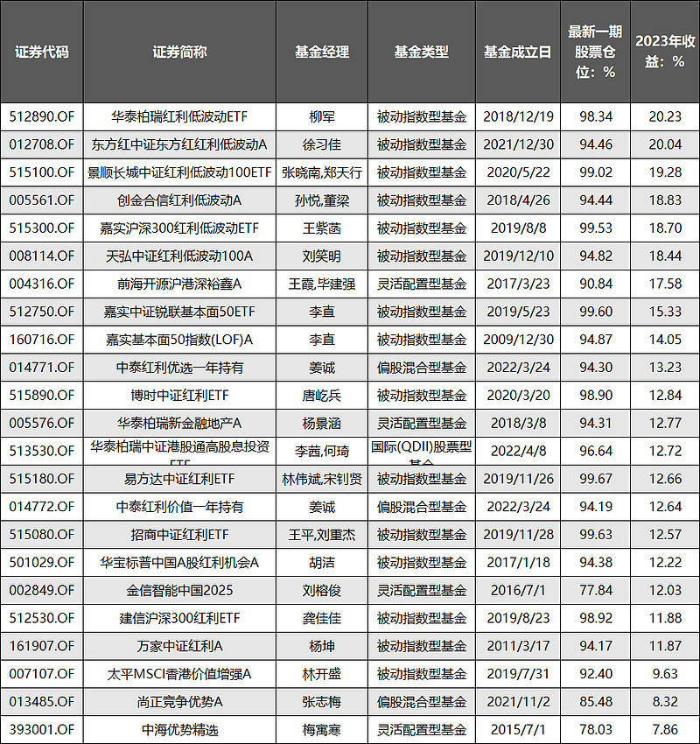Click fund name 中泰红利价值一年持有

[179, 507]
